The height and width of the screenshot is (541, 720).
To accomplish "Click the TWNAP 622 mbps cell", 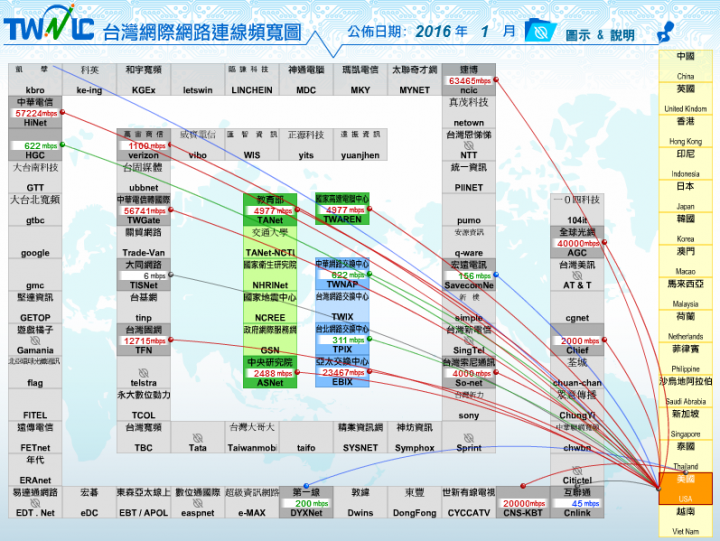I will (x=342, y=274).
